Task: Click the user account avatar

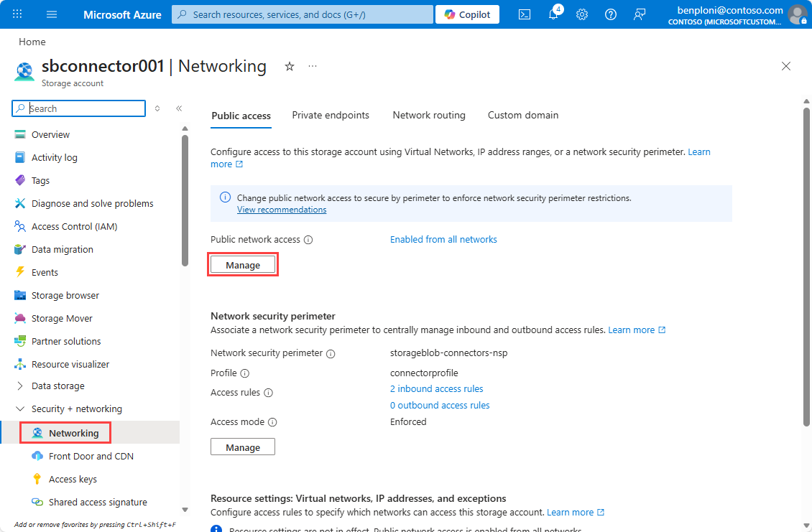Action: [798, 14]
